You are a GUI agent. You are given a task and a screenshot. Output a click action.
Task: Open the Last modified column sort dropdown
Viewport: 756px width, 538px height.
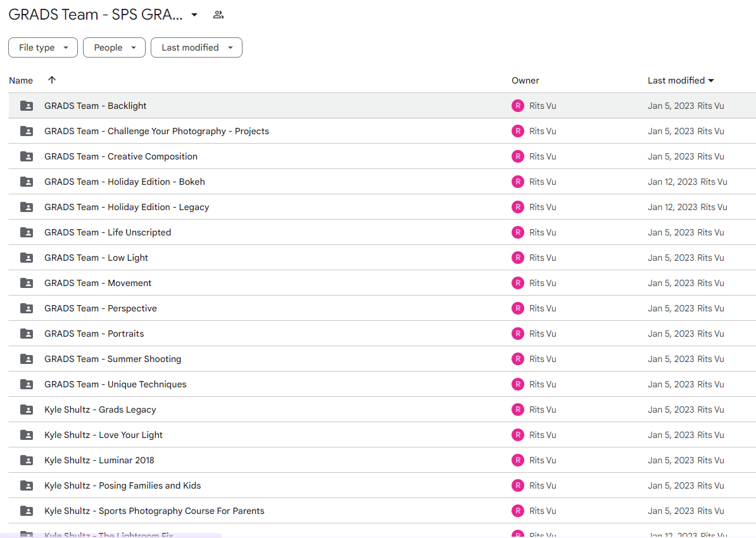[x=711, y=80]
